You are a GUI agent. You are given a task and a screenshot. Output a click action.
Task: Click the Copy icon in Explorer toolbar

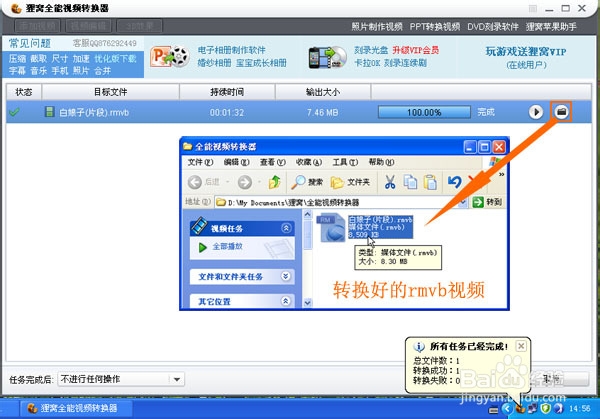click(x=410, y=182)
